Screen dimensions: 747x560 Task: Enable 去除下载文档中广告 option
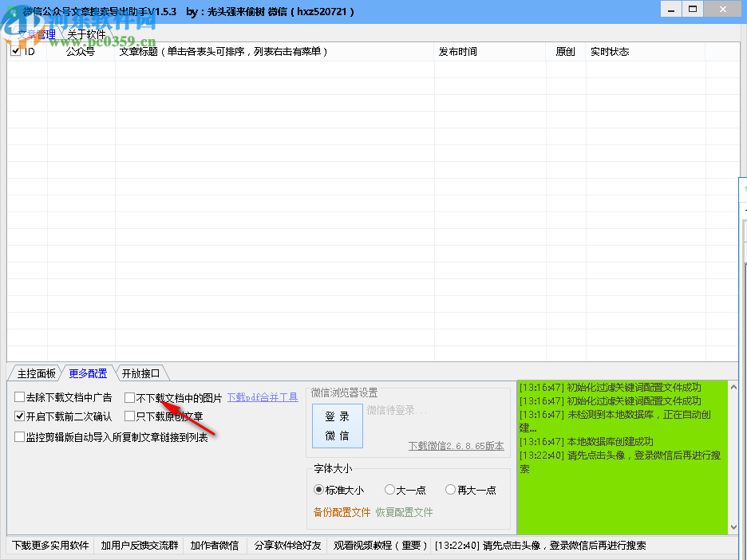pos(18,396)
